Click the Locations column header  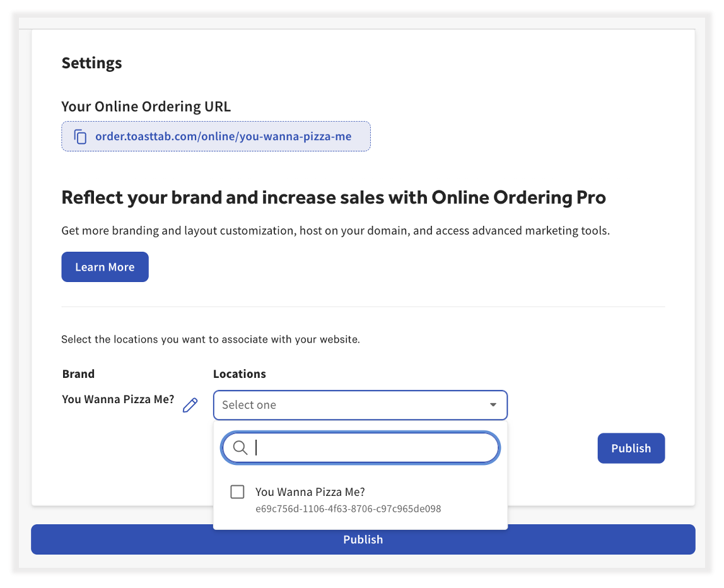(240, 373)
